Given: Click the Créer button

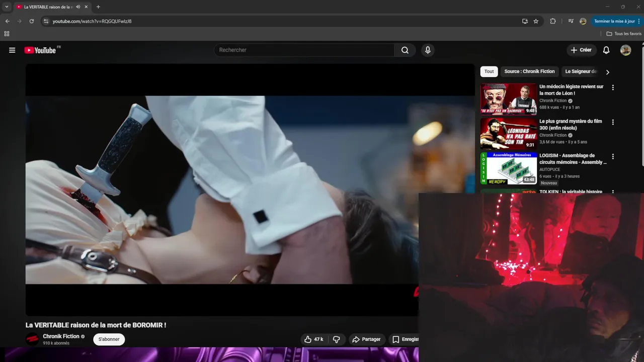Looking at the screenshot, I should [x=581, y=50].
